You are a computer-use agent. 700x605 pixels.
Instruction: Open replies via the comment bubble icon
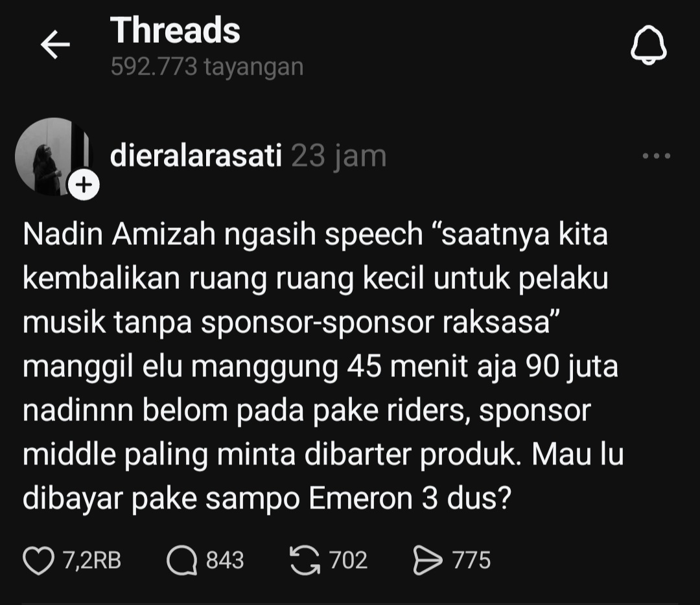tap(181, 561)
